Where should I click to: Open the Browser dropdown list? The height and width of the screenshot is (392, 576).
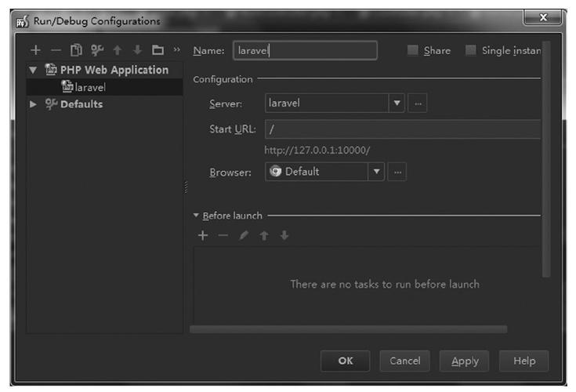pyautogui.click(x=376, y=172)
